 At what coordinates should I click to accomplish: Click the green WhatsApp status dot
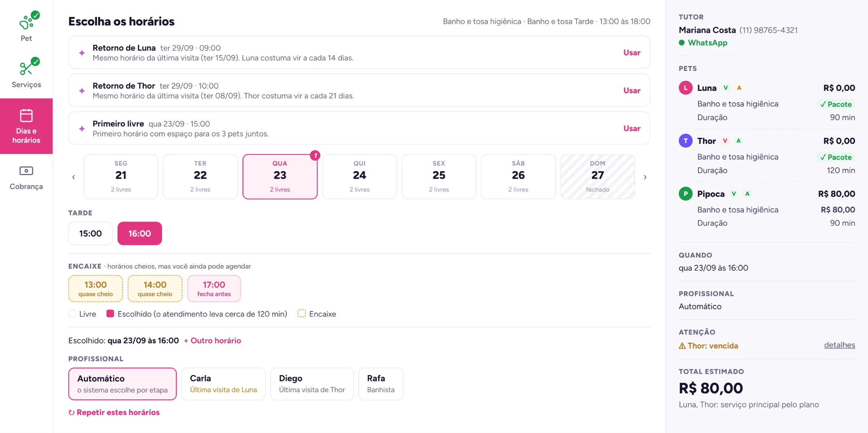[682, 43]
